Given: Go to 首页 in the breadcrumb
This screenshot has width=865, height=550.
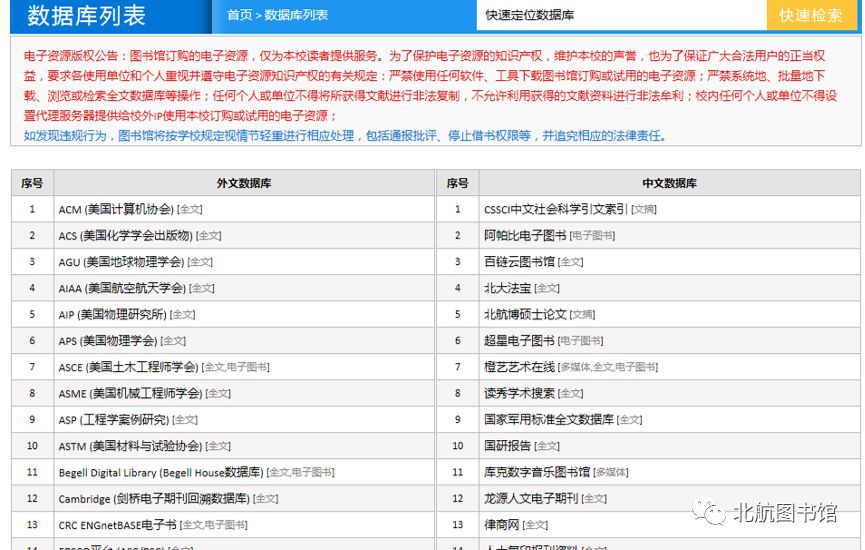Looking at the screenshot, I should (x=239, y=15).
